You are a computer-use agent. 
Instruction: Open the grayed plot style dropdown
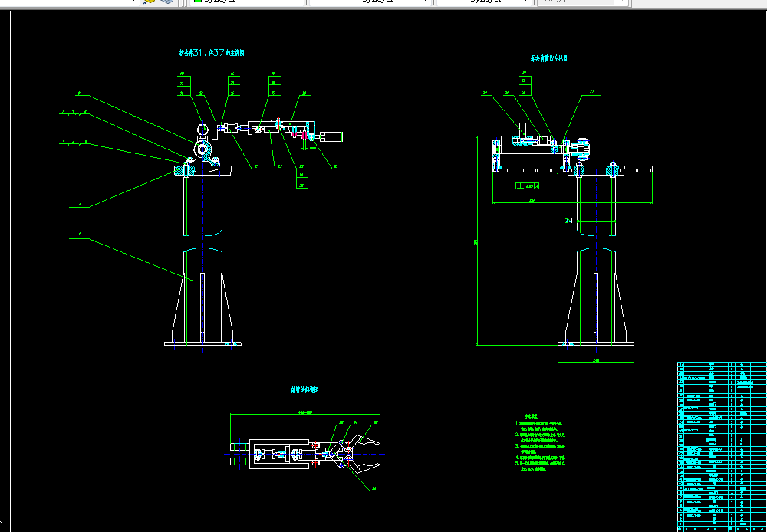click(x=583, y=2)
